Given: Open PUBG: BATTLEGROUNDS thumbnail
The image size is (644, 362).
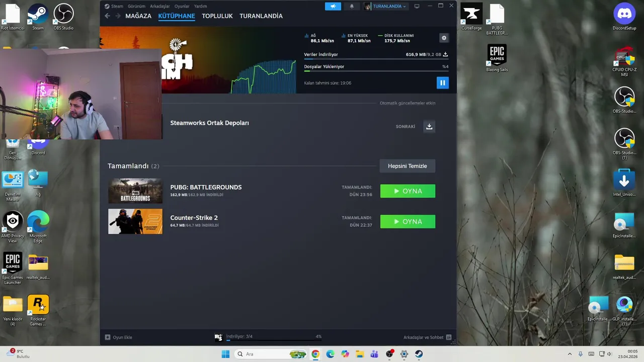Looking at the screenshot, I should [x=135, y=191].
